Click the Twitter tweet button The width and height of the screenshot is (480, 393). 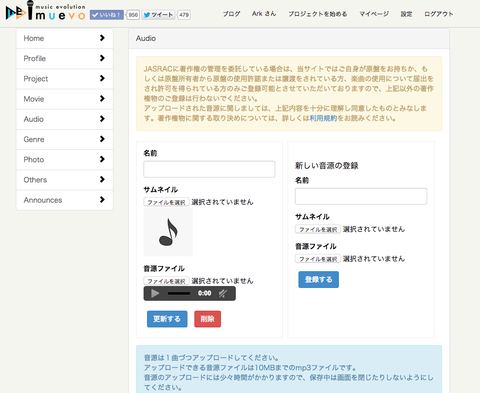158,15
